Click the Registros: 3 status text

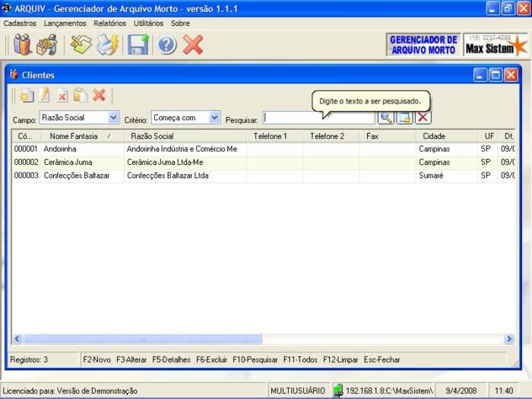pyautogui.click(x=29, y=359)
